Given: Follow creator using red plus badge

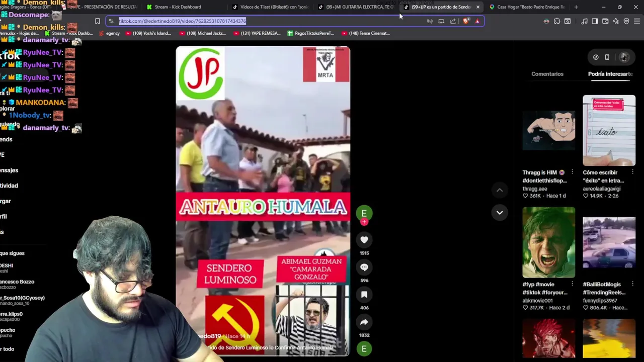Looking at the screenshot, I should coord(364,222).
